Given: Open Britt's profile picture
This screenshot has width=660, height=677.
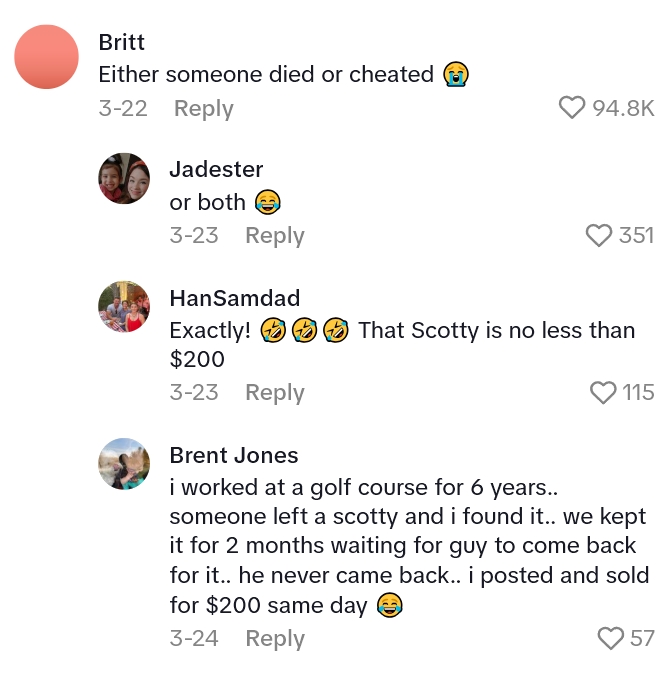Looking at the screenshot, I should coord(46,56).
